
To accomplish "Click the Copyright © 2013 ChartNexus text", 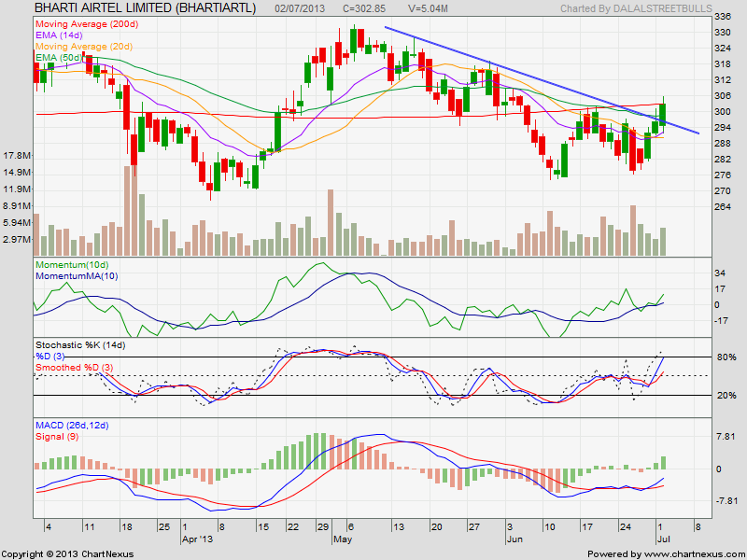I will pyautogui.click(x=67, y=554).
